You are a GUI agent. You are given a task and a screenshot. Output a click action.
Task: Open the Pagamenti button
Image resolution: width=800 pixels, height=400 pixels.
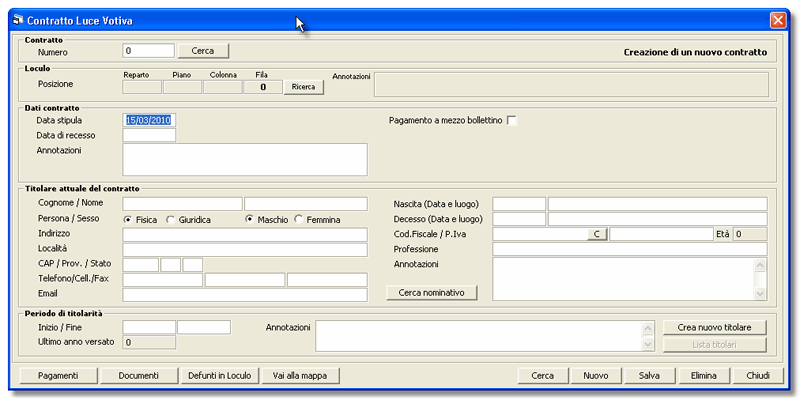[58, 376]
